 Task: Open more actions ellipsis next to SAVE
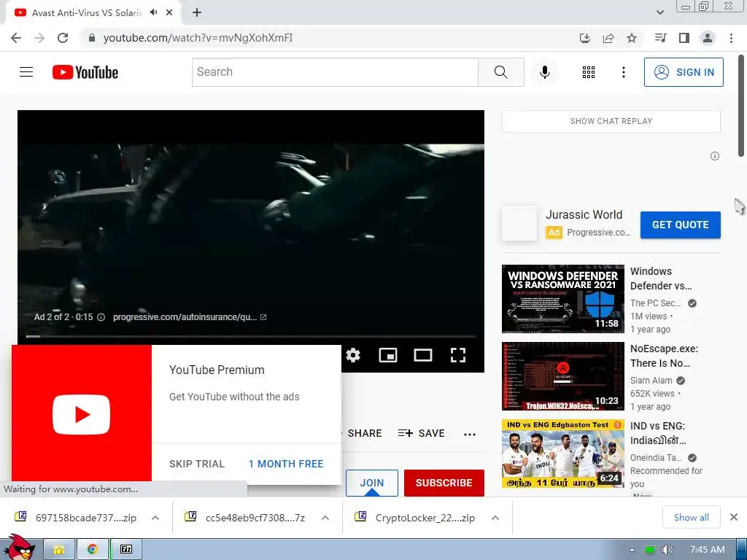470,434
